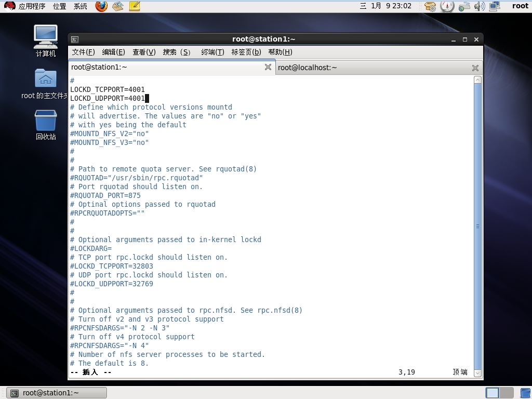Viewport: 532px width, 399px height.
Task: Switch to the second workspace in pager
Action: click(x=506, y=393)
